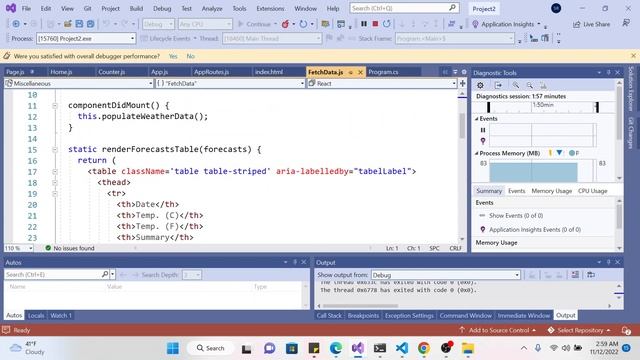This screenshot has width=640, height=360.
Task: Switch to the Program.cs tab
Action: click(x=383, y=72)
